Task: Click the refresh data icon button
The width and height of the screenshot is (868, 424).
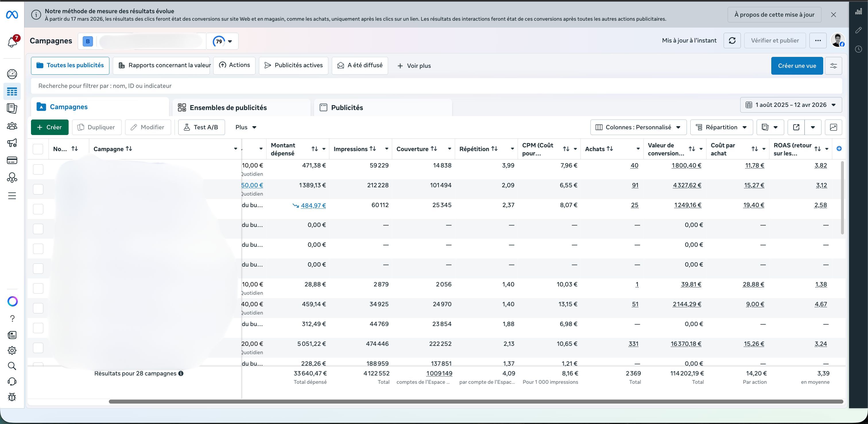Action: (732, 41)
